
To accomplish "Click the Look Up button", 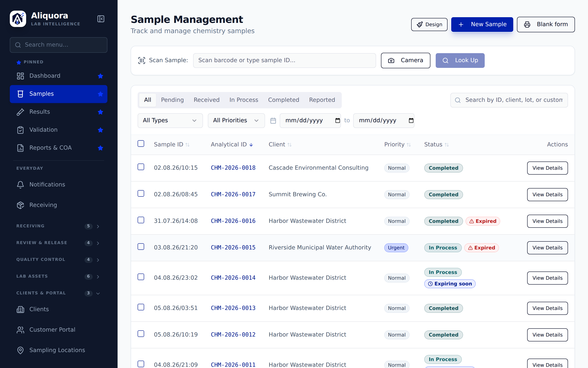I will click(x=460, y=60).
